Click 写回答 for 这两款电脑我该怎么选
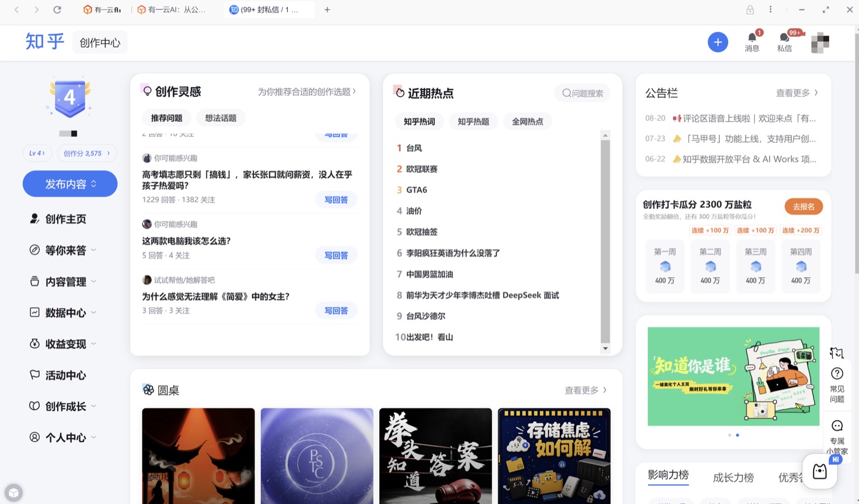The width and height of the screenshot is (859, 504). (336, 256)
